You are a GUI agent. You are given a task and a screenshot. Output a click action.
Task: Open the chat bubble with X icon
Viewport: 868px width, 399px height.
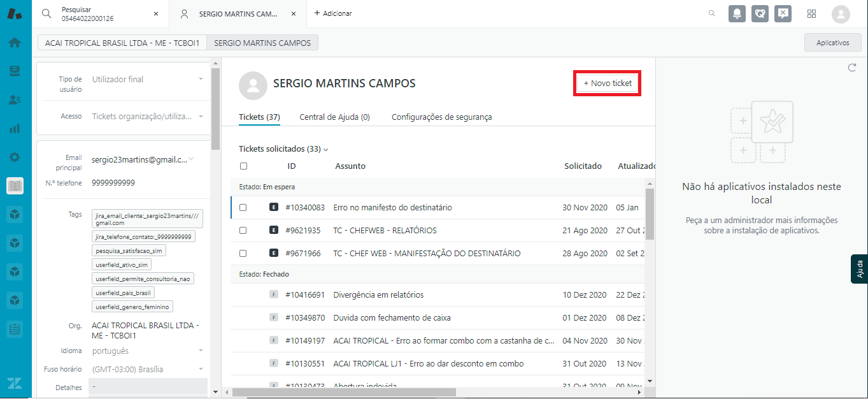(783, 13)
